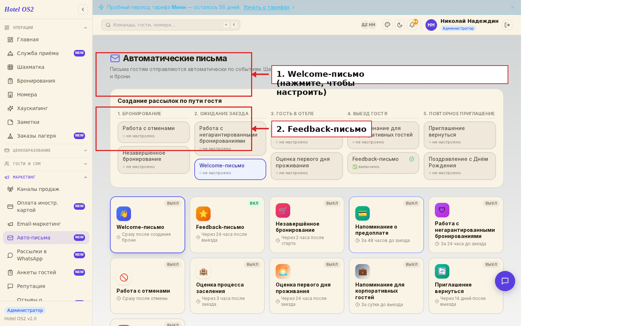
Task: Click the shopping cart icon on Незавершённое бронирование card
Action: pyautogui.click(x=283, y=210)
